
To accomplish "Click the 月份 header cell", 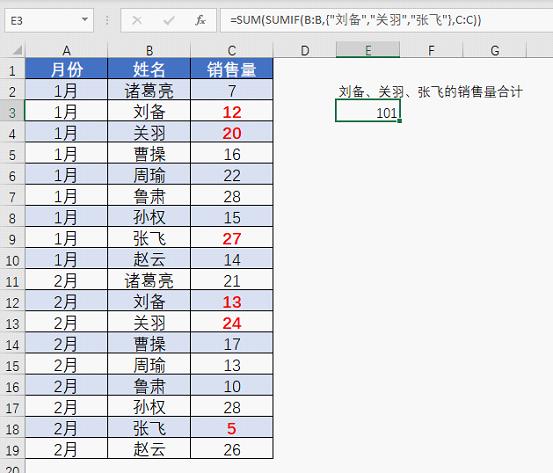I will [x=66, y=68].
